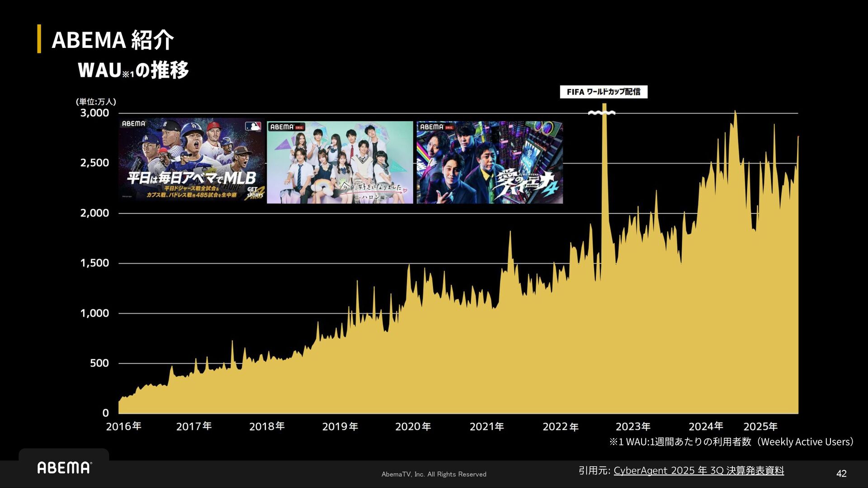Click the WAU footnote definition text
The image size is (868, 488).
(x=731, y=441)
